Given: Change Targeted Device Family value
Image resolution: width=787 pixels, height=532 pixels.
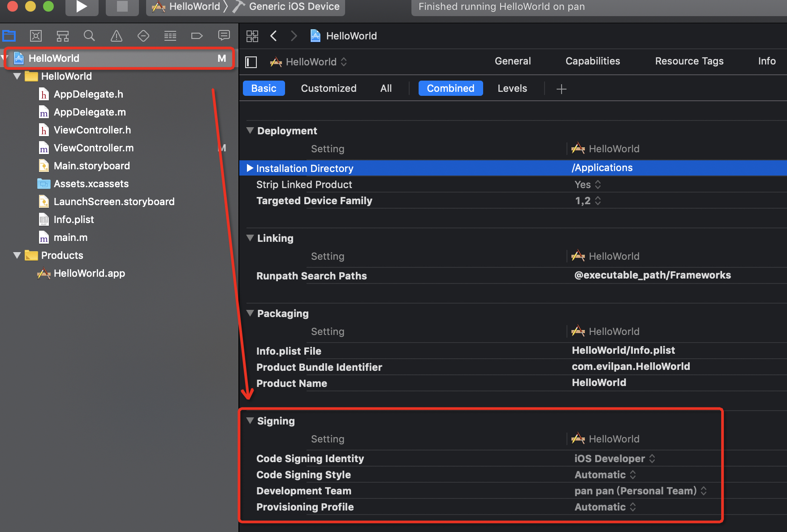Looking at the screenshot, I should tap(588, 201).
